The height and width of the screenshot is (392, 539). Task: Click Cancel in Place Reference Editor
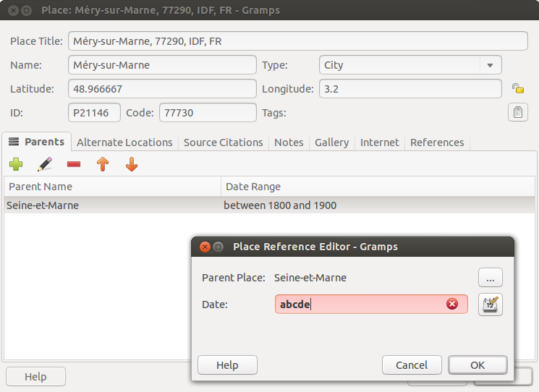point(412,365)
